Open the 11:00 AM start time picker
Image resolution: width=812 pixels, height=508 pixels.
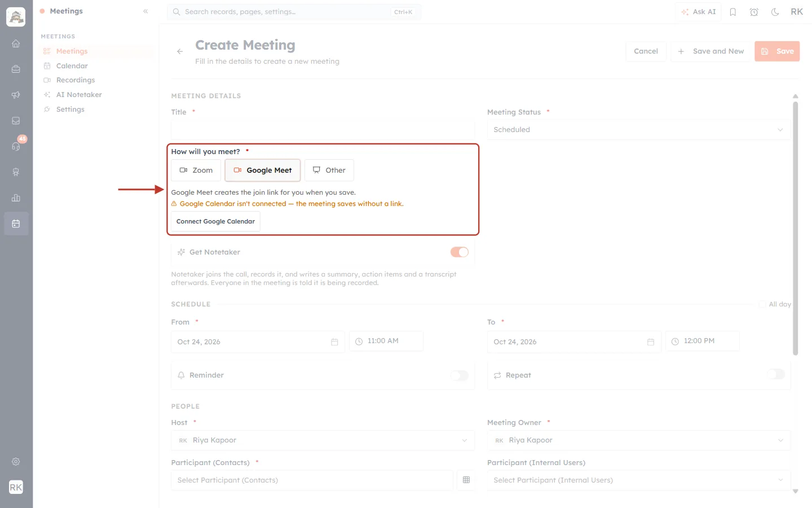[386, 341]
